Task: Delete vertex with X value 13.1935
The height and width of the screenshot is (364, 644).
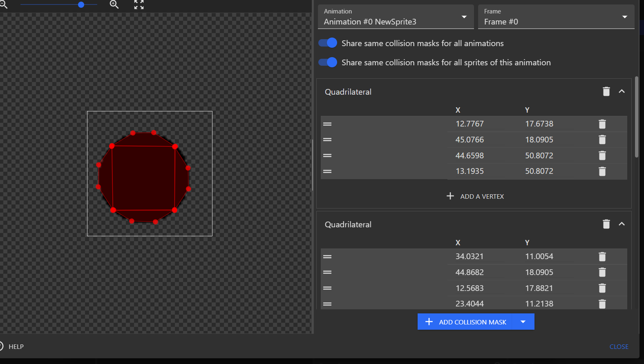Action: tap(602, 171)
